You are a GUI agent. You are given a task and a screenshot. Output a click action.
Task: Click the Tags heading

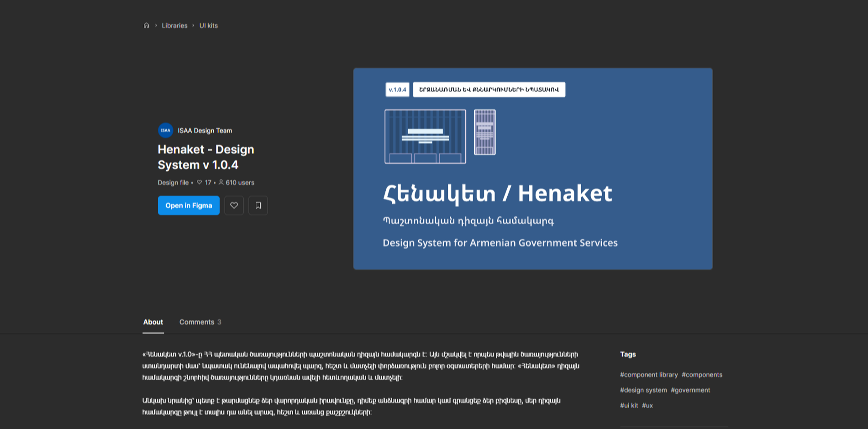[628, 354]
